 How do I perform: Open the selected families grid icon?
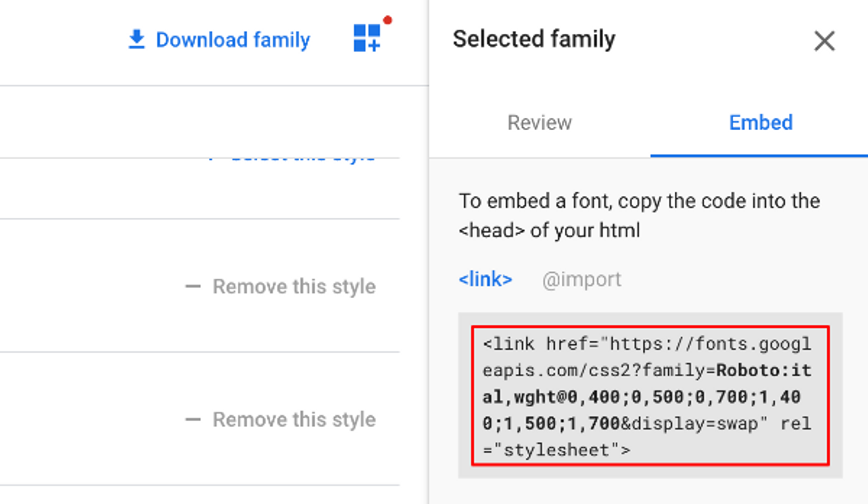pyautogui.click(x=367, y=38)
